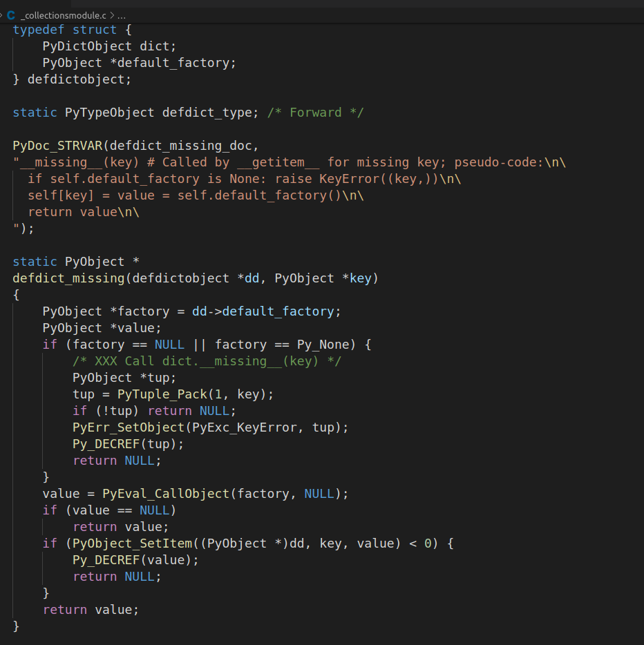Click 'PyEval_CallObject' function call
644x645 pixels.
pos(166,494)
